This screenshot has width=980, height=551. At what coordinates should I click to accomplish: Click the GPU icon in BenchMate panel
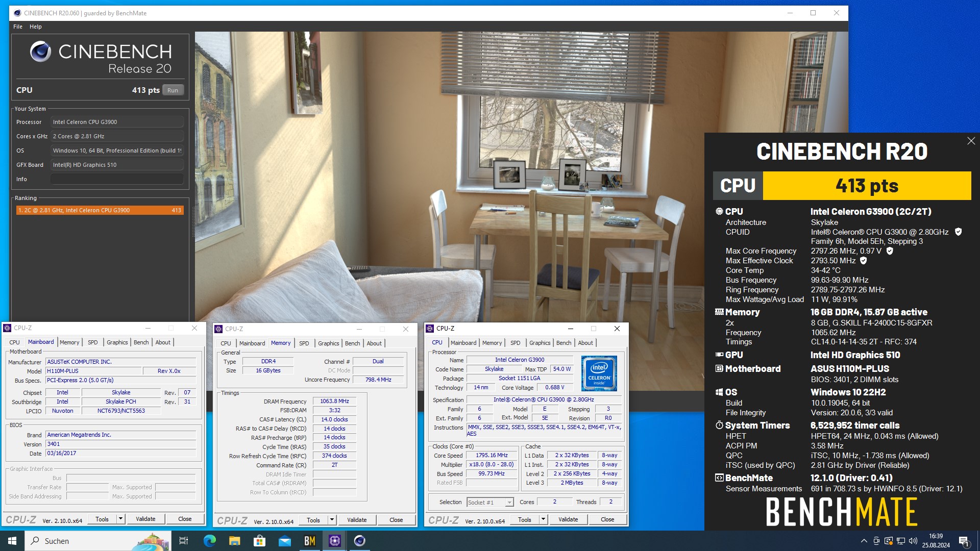click(x=719, y=355)
